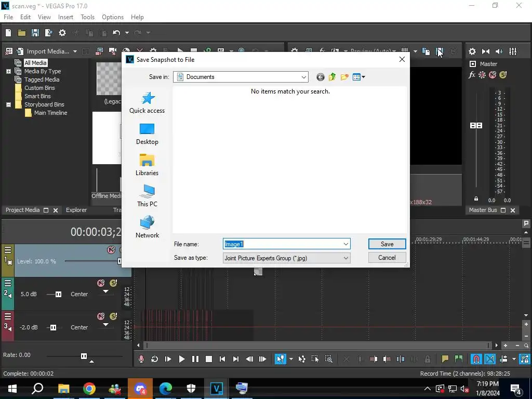The width and height of the screenshot is (532, 399).
Task: Click the Insert Marker yellow flag icon
Action: pyautogui.click(x=445, y=359)
